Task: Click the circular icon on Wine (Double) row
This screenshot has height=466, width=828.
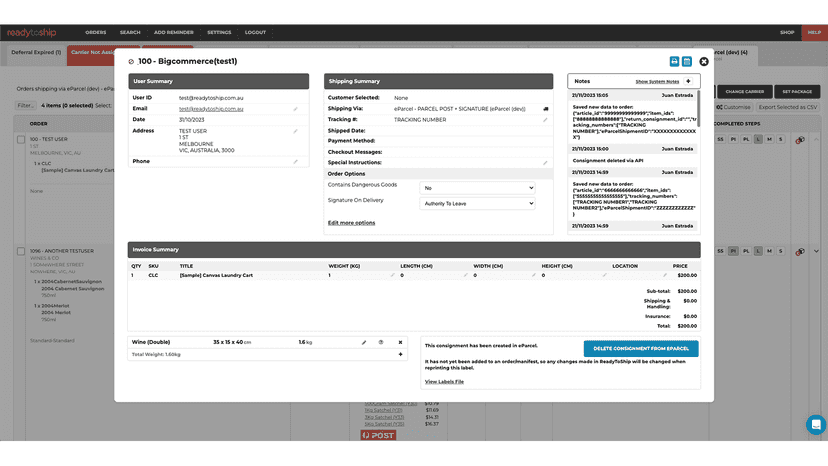Action: click(381, 342)
